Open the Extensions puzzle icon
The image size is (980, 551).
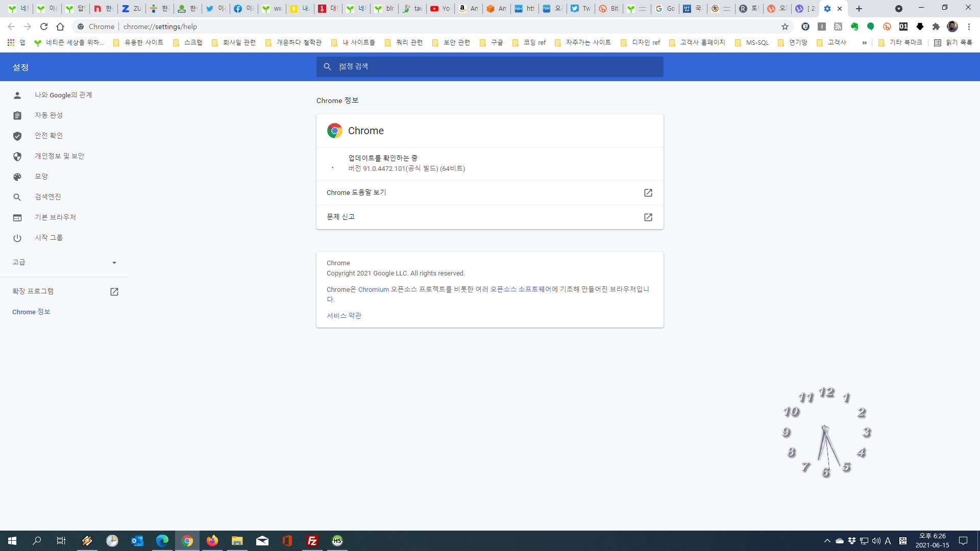coord(936,27)
